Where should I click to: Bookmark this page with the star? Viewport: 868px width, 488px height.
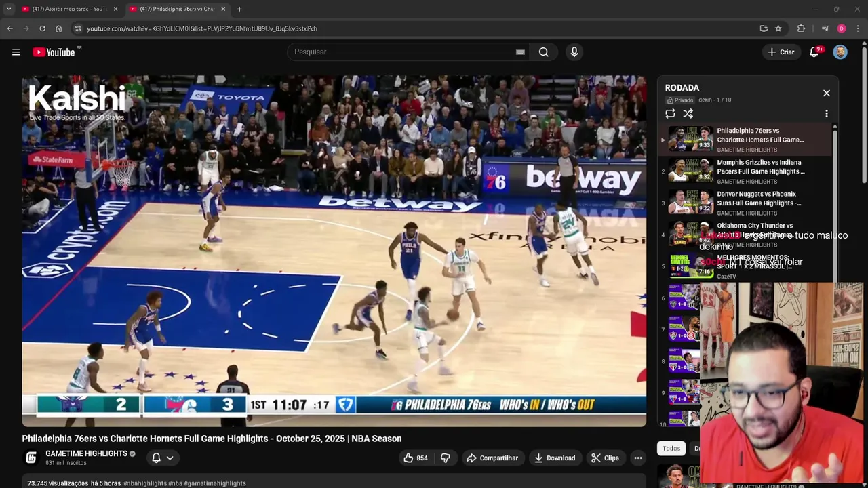point(778,28)
